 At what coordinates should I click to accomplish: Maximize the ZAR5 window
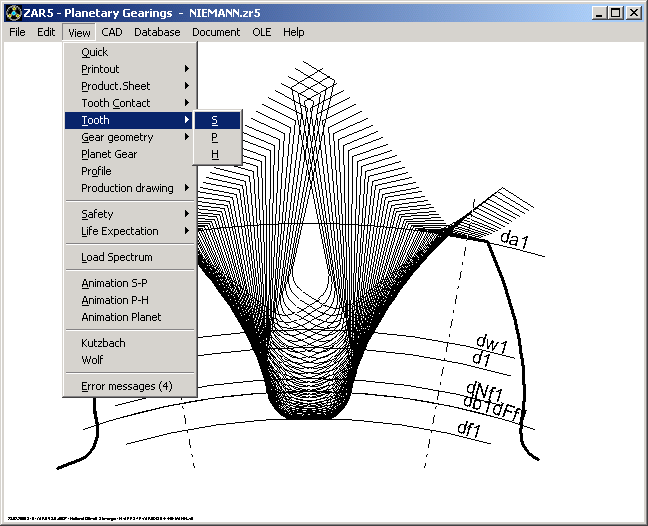pos(615,13)
